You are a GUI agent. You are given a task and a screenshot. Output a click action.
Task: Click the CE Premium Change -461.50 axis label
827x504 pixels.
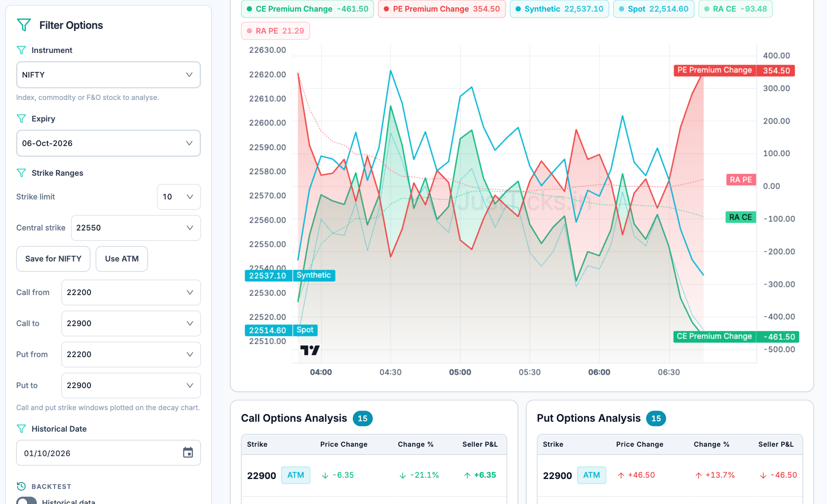(736, 336)
